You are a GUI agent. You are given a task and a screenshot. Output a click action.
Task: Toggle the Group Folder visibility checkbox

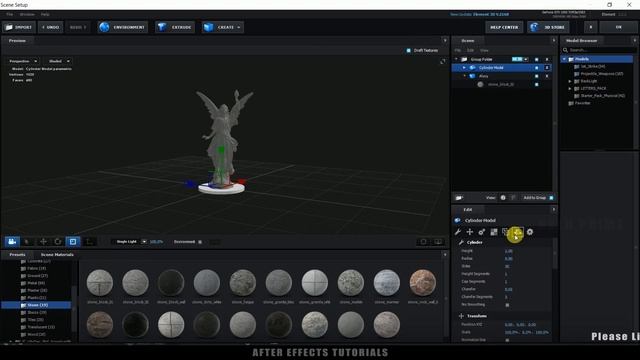pos(536,60)
